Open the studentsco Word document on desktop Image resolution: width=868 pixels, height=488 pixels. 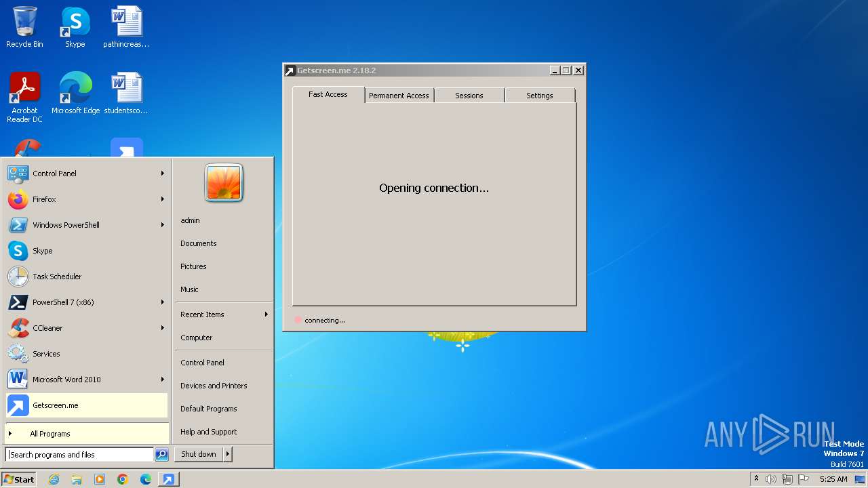[126, 93]
